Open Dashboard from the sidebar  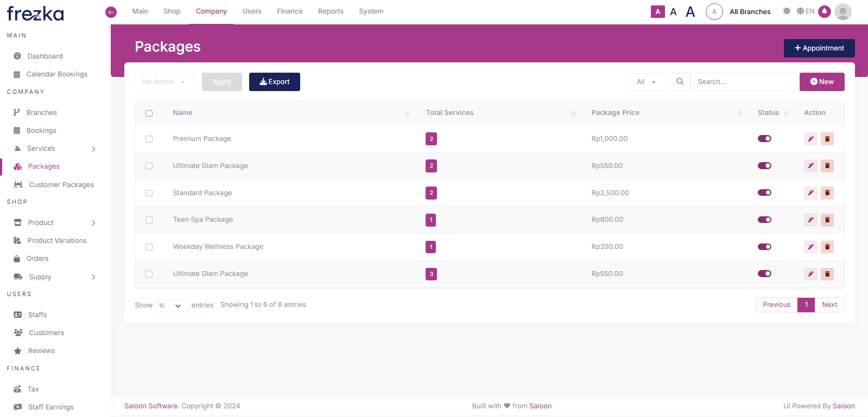point(45,56)
